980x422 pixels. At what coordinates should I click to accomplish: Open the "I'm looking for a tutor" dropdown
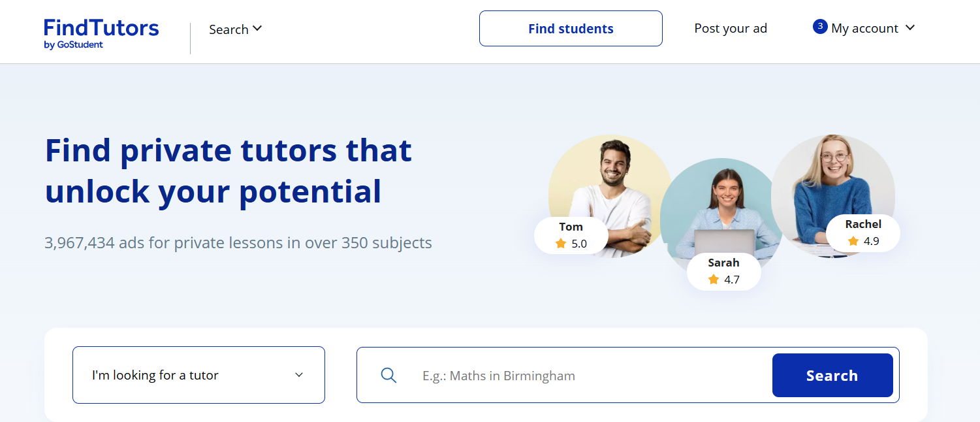click(198, 375)
